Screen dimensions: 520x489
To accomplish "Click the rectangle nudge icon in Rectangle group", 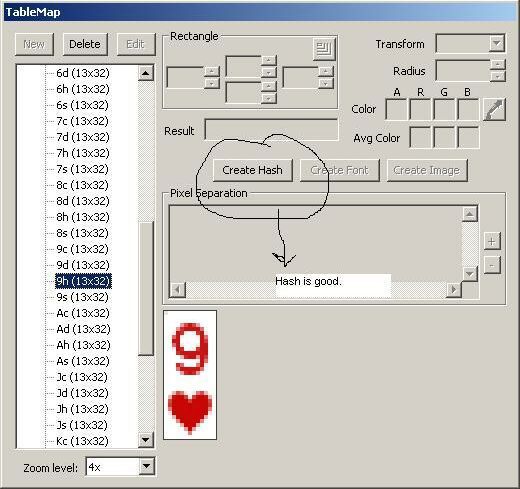I will pos(324,49).
